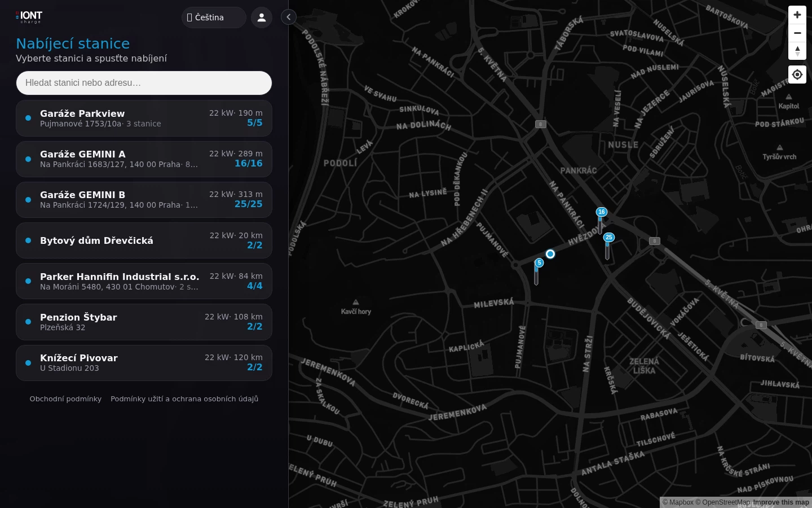Screen dimensions: 812x508
Task: Click the Improve this map link
Action: 781,502
